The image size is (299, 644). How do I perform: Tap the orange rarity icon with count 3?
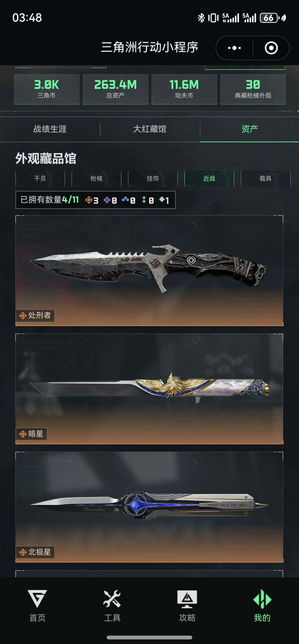89,200
